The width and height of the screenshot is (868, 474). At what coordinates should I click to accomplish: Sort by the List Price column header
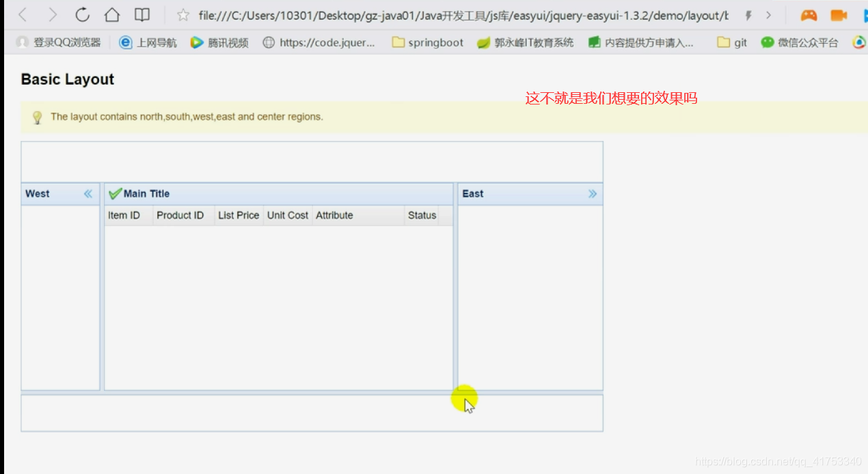tap(239, 215)
